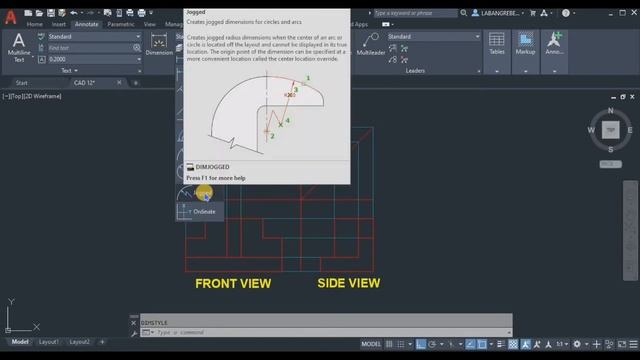Click the Find text search icon

pos(137,48)
